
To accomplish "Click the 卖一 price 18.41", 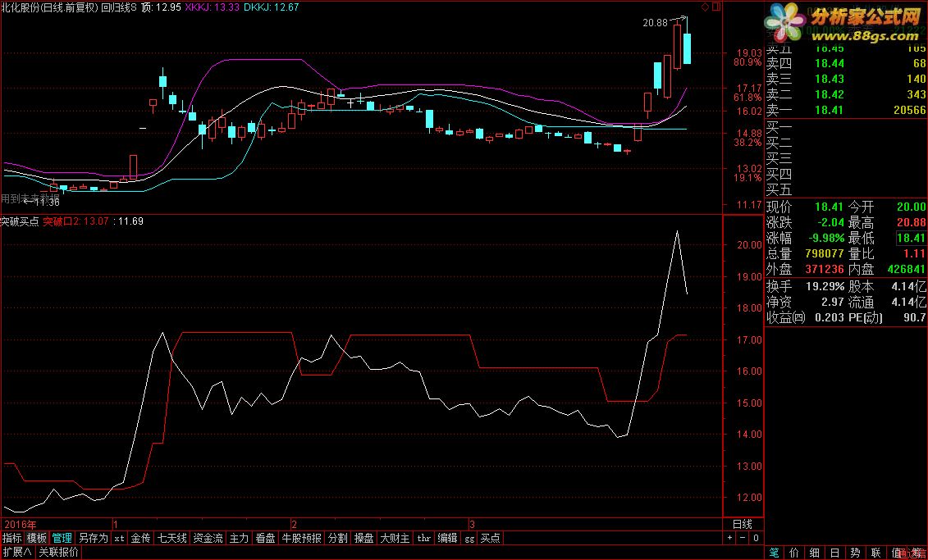I will coord(830,110).
